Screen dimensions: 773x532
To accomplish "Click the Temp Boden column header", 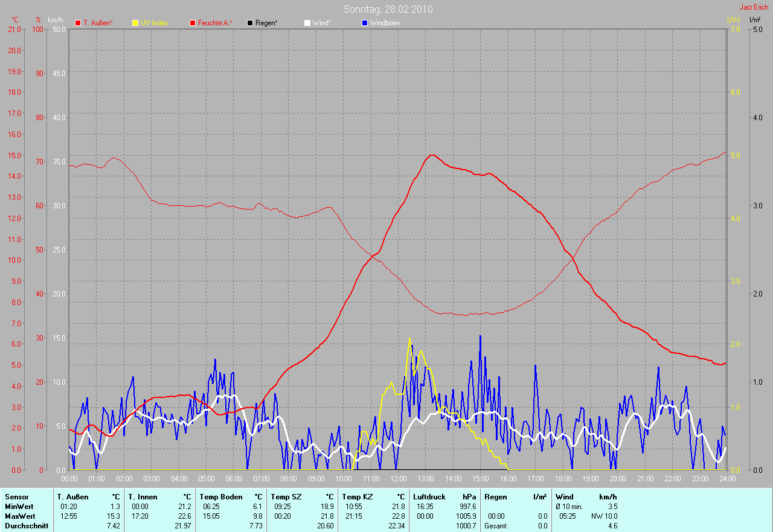I will tap(221, 497).
